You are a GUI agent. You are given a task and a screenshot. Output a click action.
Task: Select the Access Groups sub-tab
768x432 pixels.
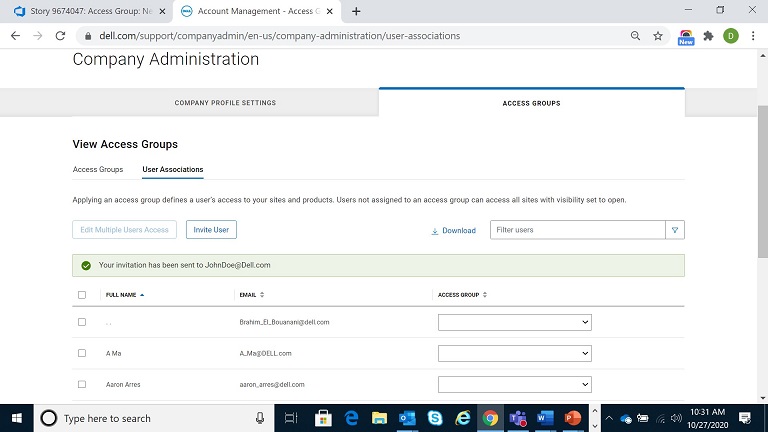[x=98, y=170]
